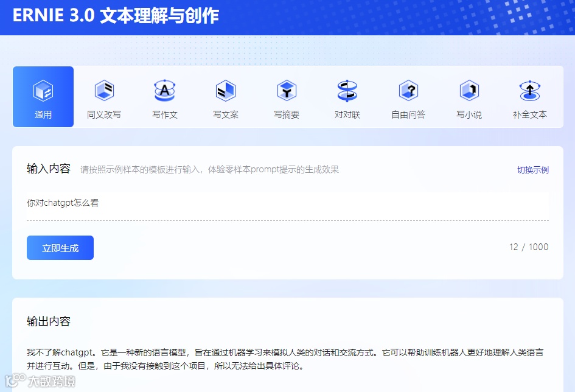This screenshot has height=392, width=575.
Task: Click the 输入内容 heading
Action: click(49, 169)
